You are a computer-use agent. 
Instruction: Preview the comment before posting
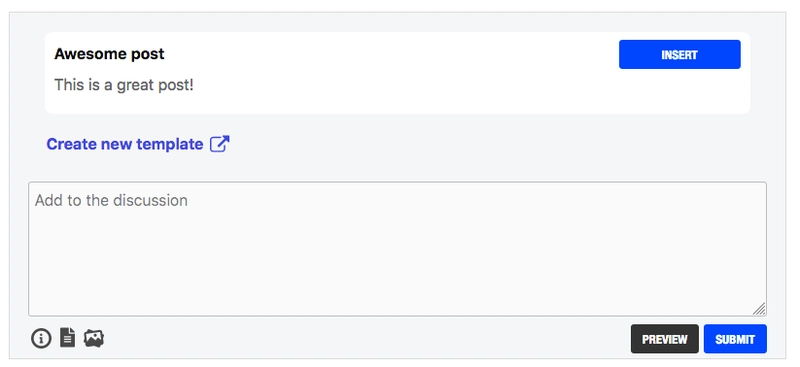(x=665, y=339)
